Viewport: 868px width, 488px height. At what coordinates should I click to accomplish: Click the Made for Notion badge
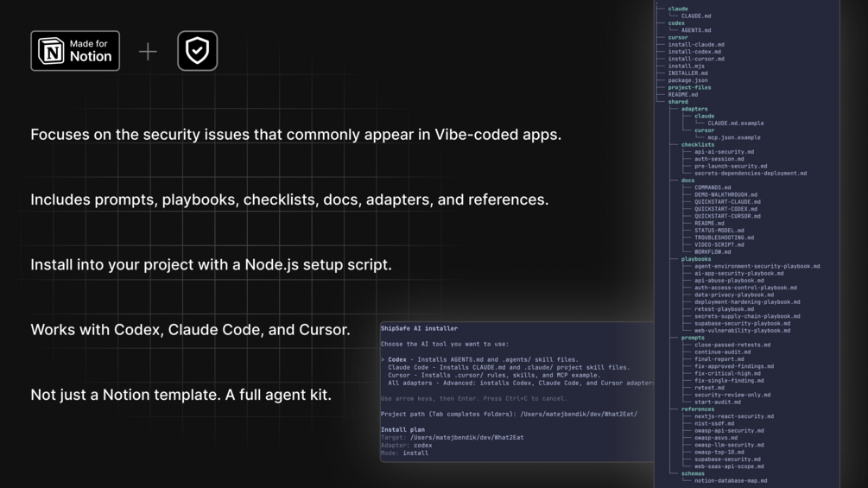[75, 51]
